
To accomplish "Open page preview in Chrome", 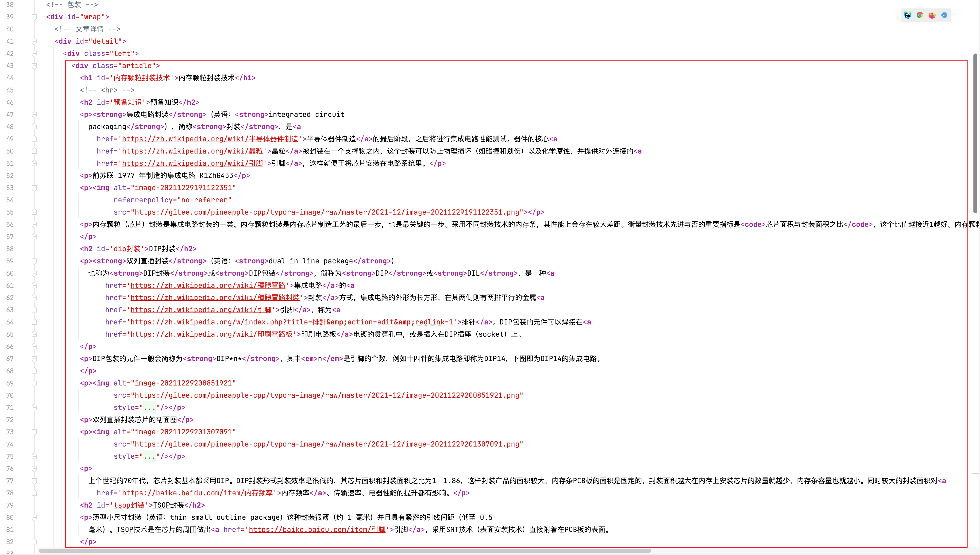I will pyautogui.click(x=920, y=15).
